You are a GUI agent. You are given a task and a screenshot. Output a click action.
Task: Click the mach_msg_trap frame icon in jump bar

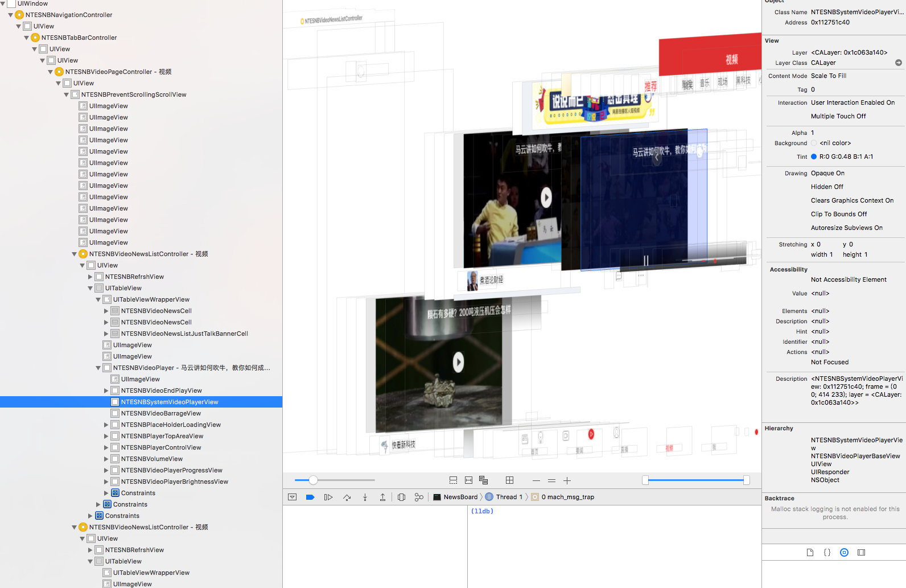(x=535, y=497)
